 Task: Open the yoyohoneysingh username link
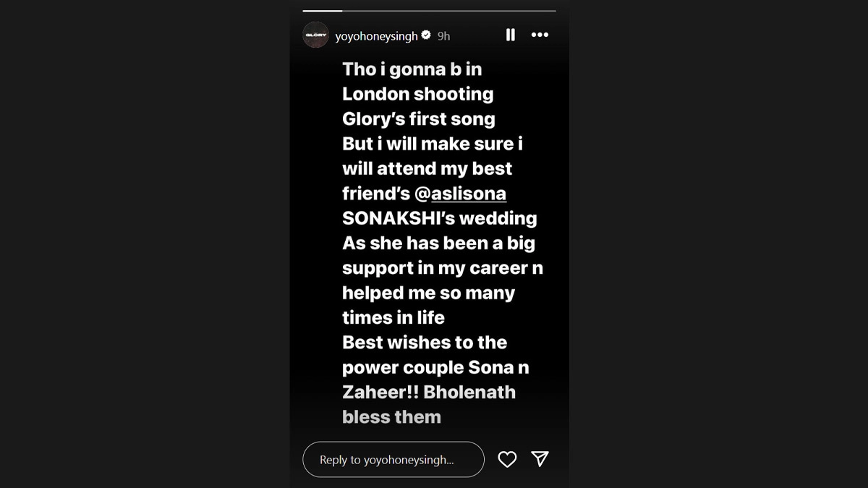tap(376, 35)
